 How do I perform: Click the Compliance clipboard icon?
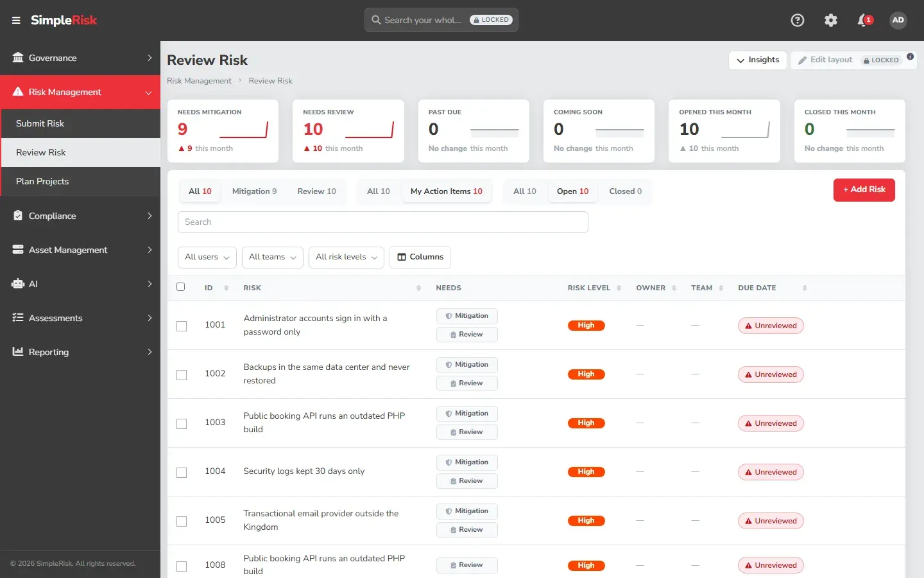pos(18,216)
